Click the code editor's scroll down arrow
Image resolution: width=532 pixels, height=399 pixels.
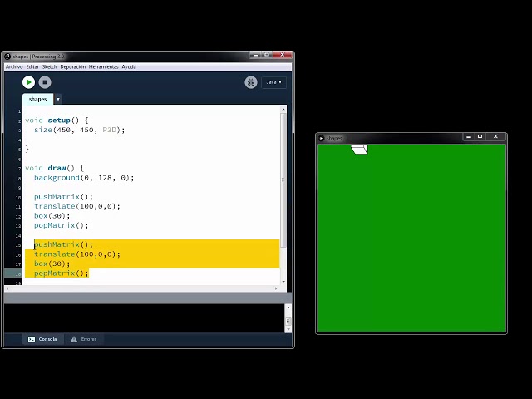[x=283, y=281]
